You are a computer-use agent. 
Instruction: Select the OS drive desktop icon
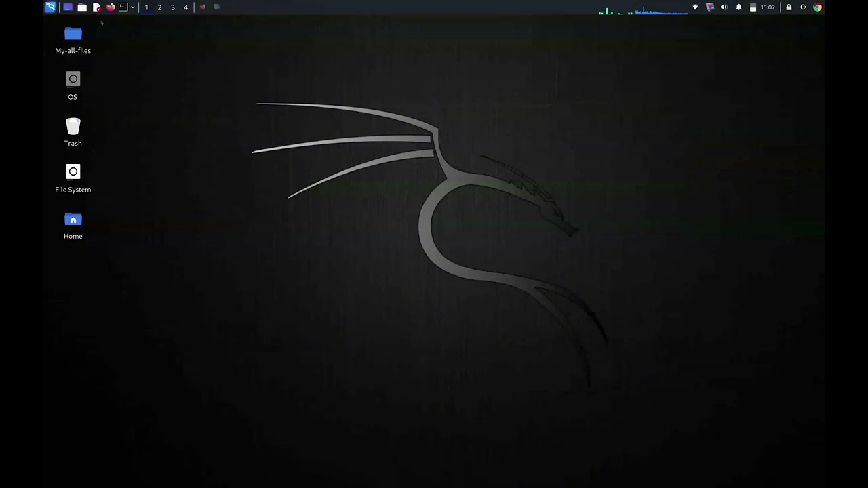73,86
